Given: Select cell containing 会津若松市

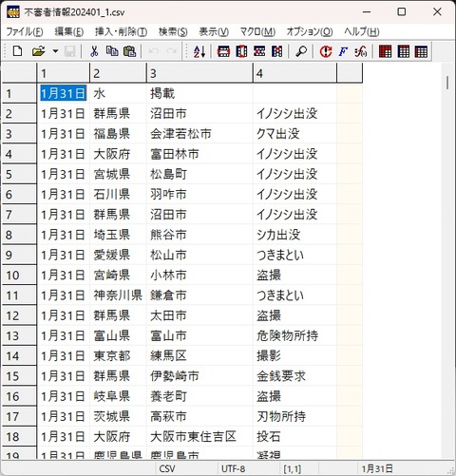Looking at the screenshot, I should [x=199, y=134].
